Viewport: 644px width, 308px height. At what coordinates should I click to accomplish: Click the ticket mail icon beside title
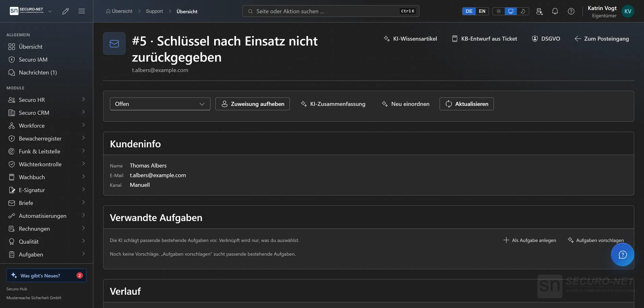[x=114, y=43]
